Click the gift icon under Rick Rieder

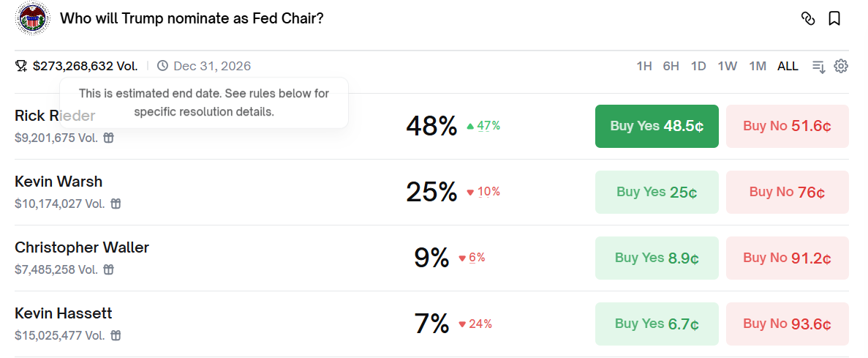[108, 138]
